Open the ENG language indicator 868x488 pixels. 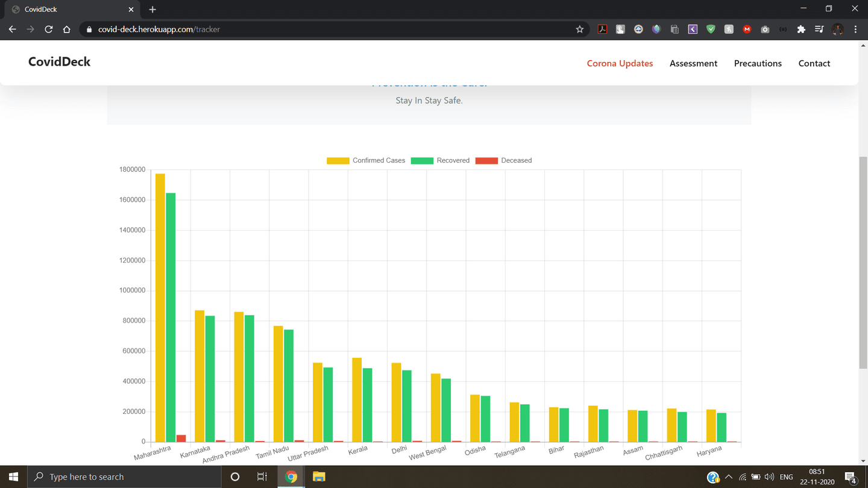(786, 477)
